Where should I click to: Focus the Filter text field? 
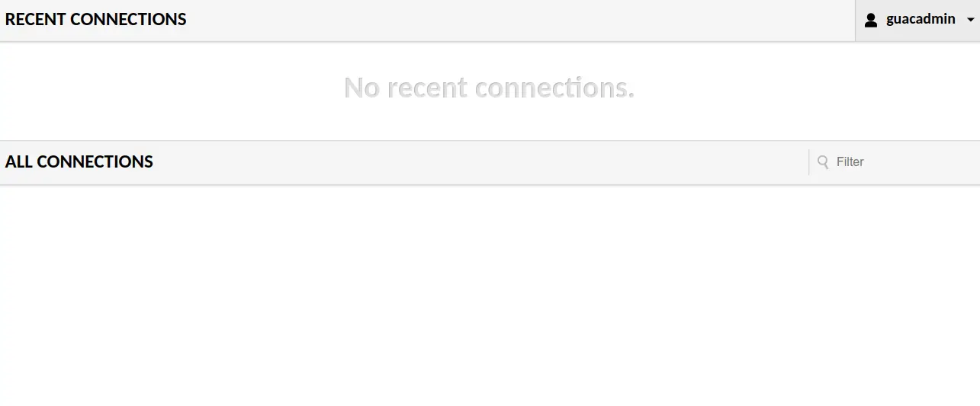(x=895, y=161)
